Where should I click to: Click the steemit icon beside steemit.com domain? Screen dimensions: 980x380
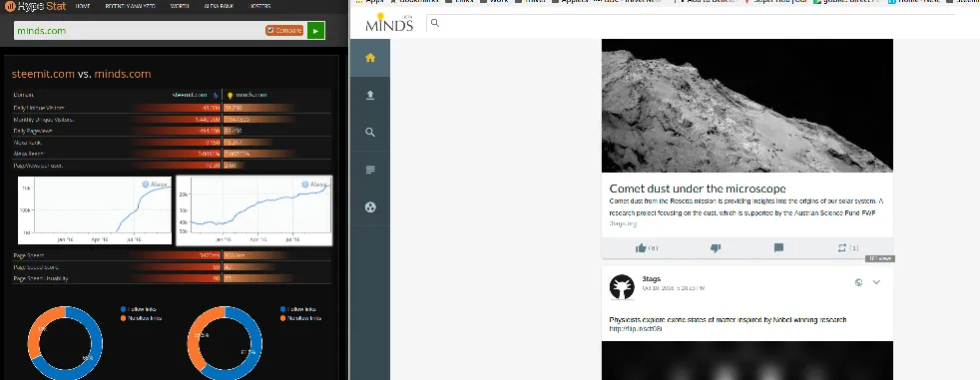[x=217, y=95]
